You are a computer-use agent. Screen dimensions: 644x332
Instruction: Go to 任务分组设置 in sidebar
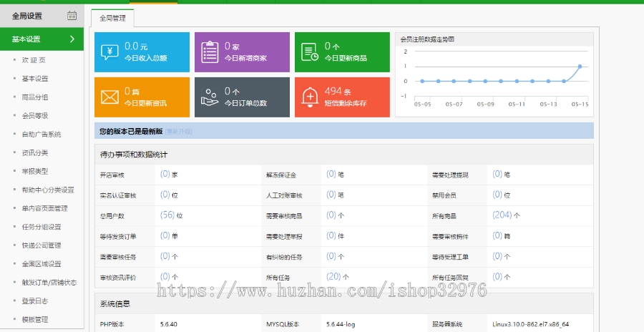[x=42, y=227]
